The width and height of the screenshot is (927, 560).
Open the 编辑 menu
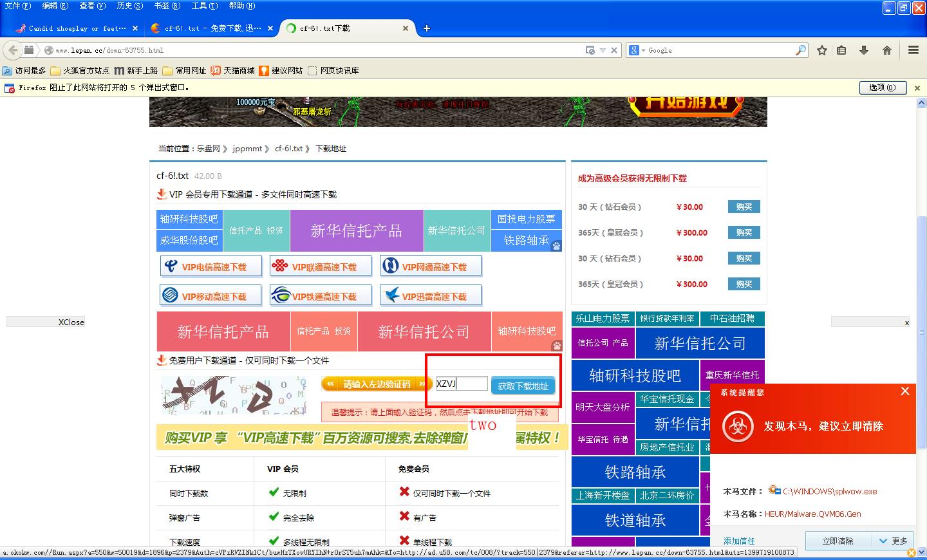point(55,6)
